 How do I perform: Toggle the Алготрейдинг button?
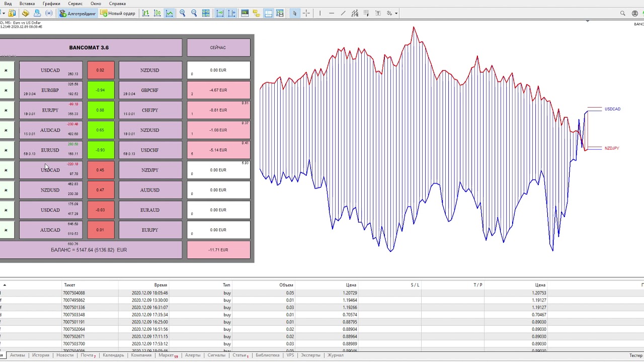point(77,14)
